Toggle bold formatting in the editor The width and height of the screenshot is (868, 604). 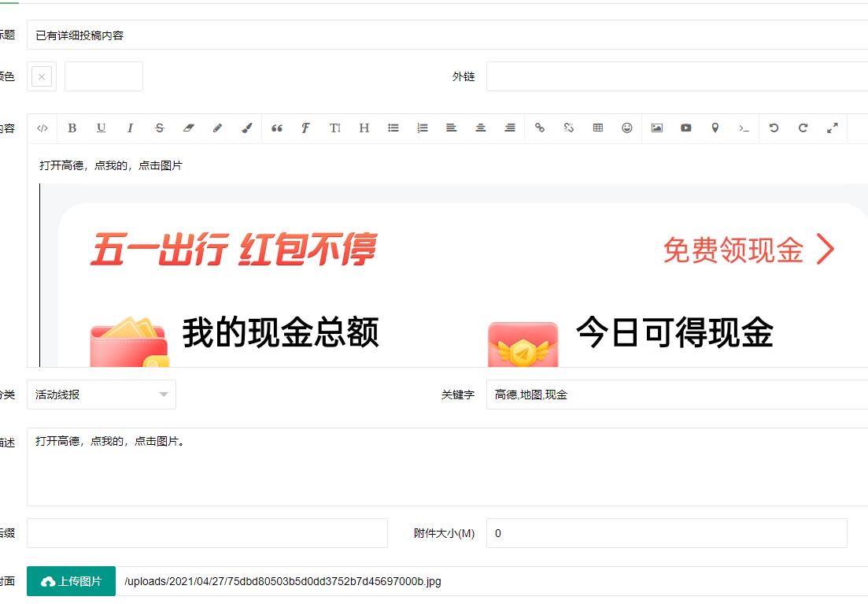pos(72,128)
